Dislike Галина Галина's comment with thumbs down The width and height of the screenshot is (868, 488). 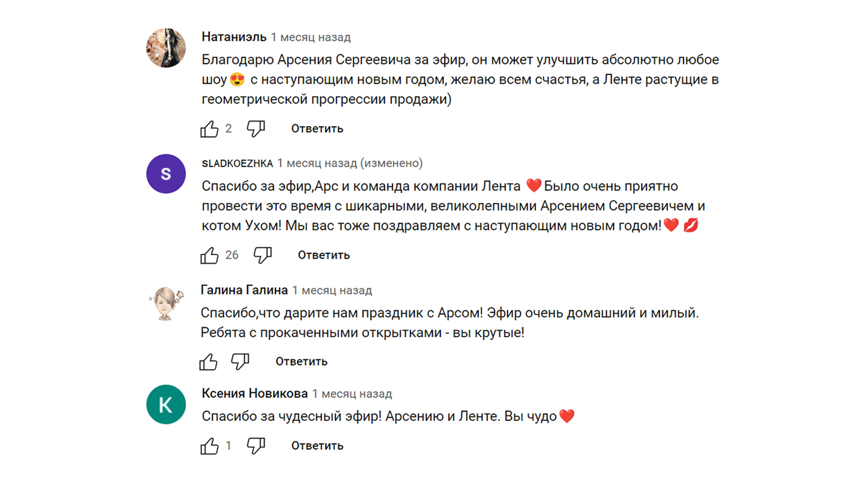click(240, 361)
